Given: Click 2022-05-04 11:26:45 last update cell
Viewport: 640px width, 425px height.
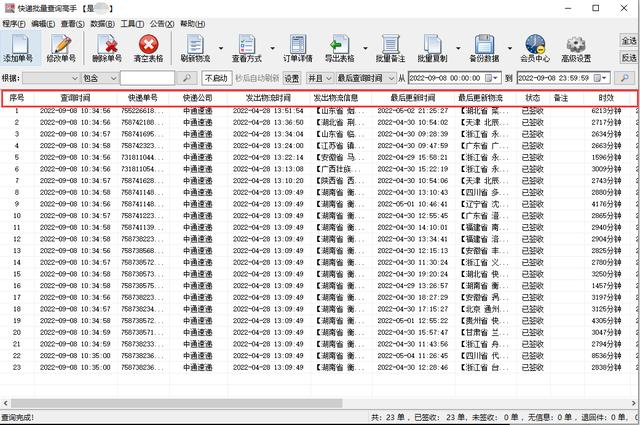Looking at the screenshot, I should (x=413, y=356).
